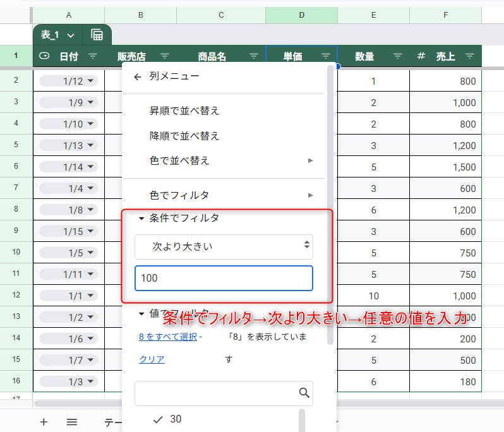This screenshot has height=432, width=504.
Task: Click the back arrow beside 列メニュー
Action: coord(138,76)
